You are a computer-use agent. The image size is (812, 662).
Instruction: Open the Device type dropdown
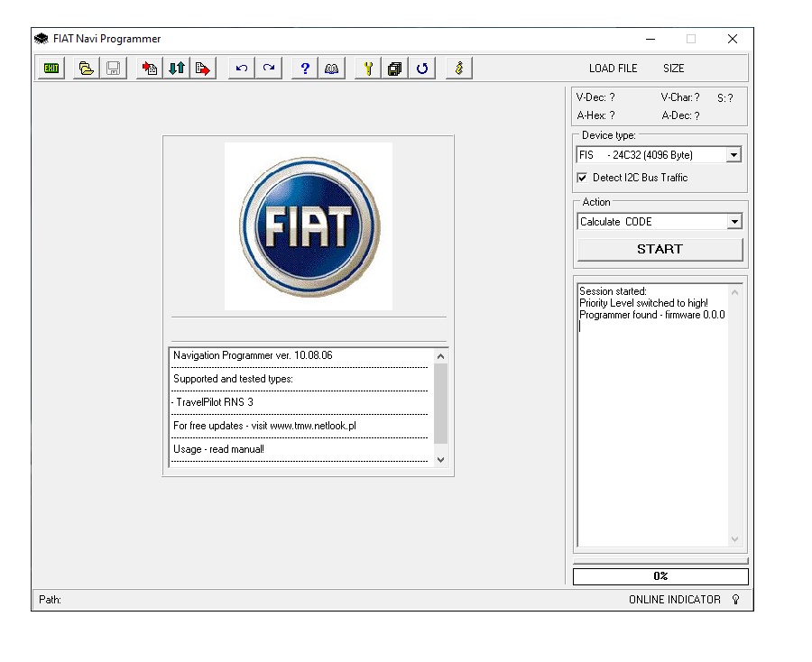point(734,155)
